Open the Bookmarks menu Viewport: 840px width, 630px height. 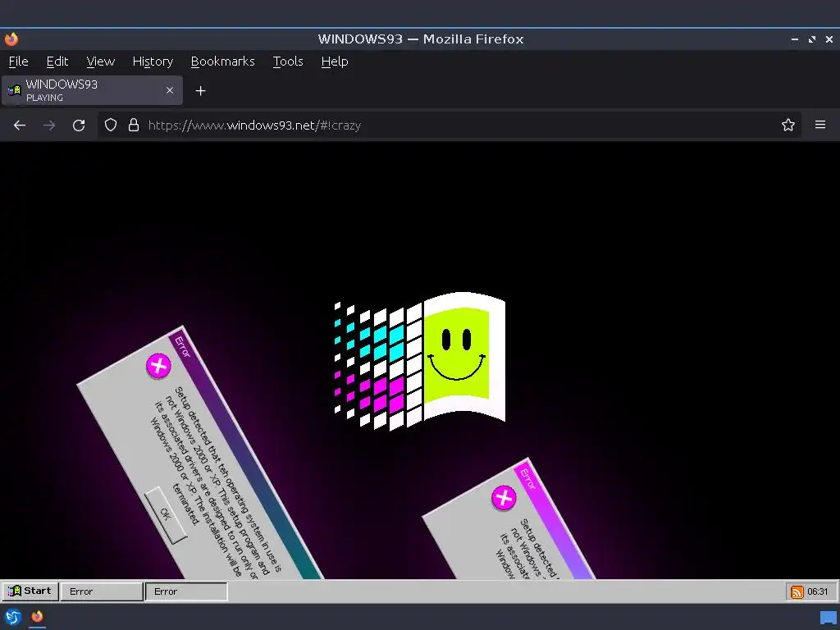[222, 62]
